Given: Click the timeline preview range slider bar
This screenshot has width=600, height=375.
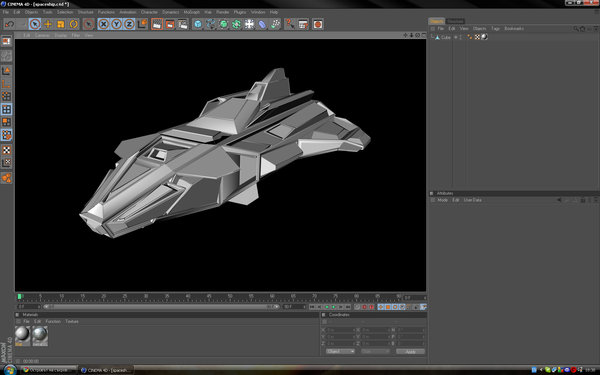Looking at the screenshot, I should point(161,307).
